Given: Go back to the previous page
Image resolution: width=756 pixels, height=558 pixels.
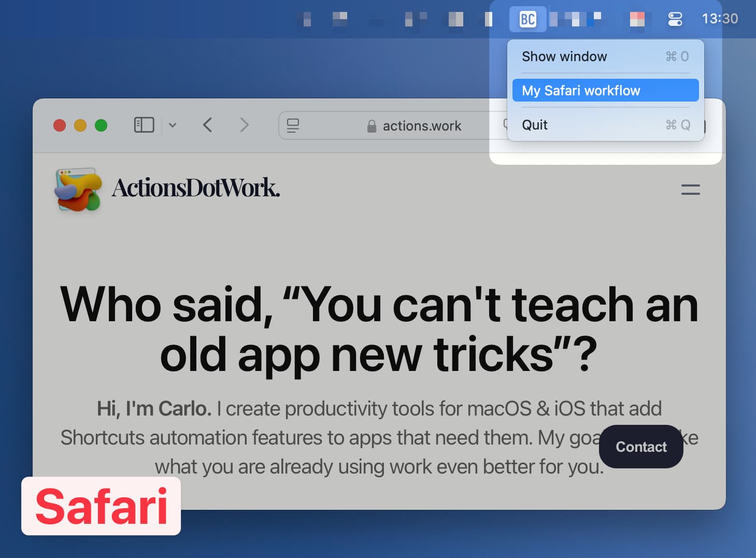Looking at the screenshot, I should pos(208,125).
